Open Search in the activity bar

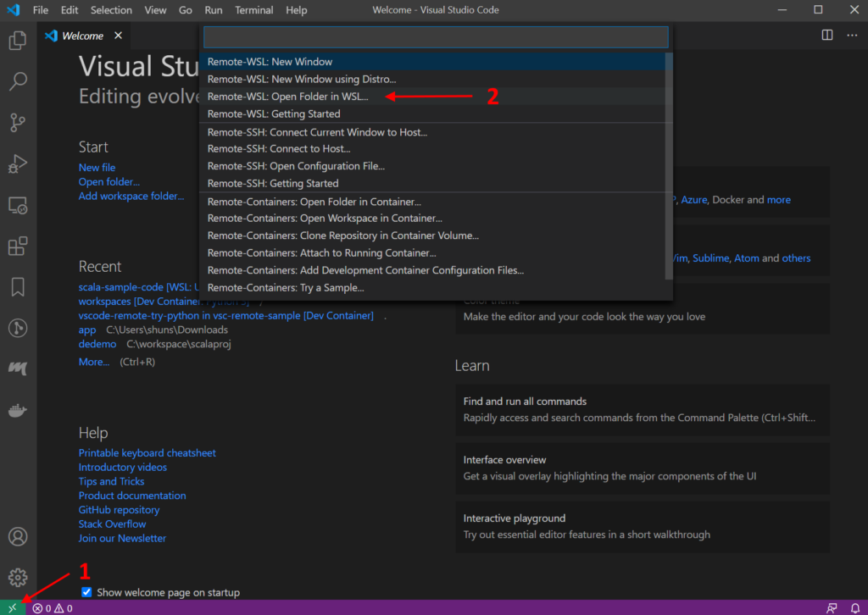(18, 81)
